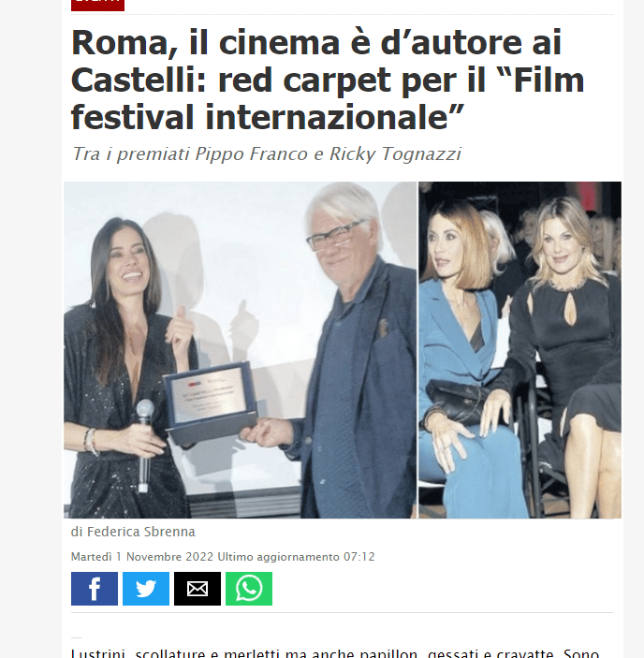Click the award plaque in the photo

211,402
